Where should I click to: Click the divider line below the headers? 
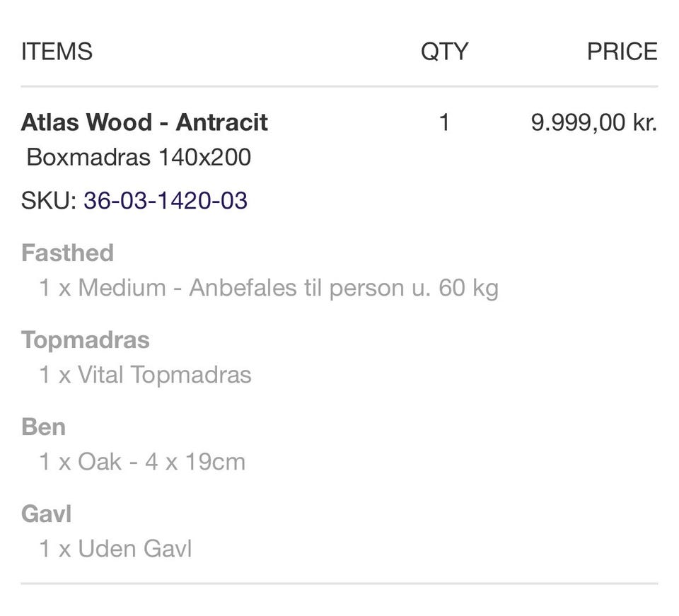point(339,87)
